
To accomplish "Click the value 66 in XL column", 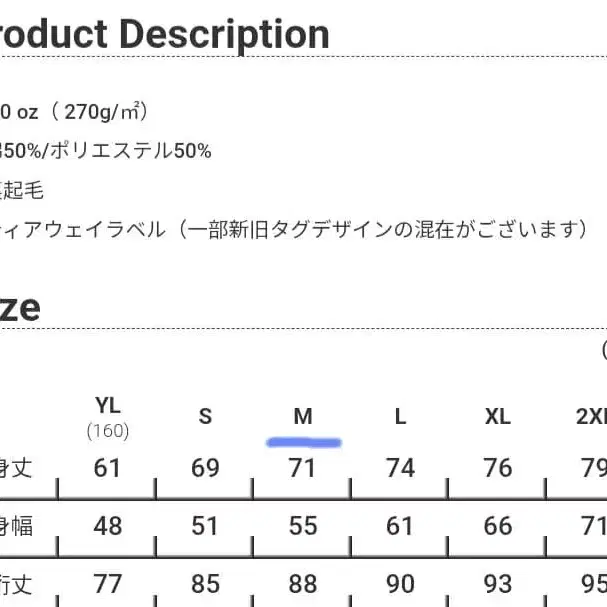I will [x=497, y=526].
